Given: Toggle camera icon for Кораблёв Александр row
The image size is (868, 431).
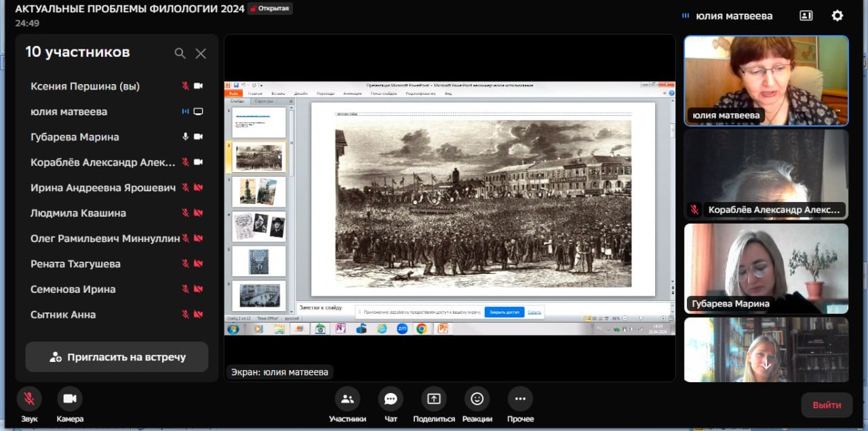Looking at the screenshot, I should (x=198, y=162).
